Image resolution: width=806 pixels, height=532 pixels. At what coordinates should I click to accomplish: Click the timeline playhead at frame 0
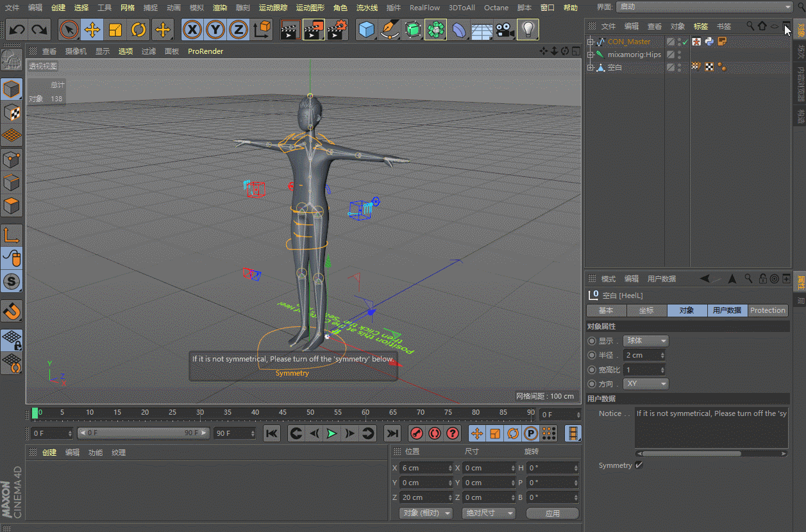35,413
